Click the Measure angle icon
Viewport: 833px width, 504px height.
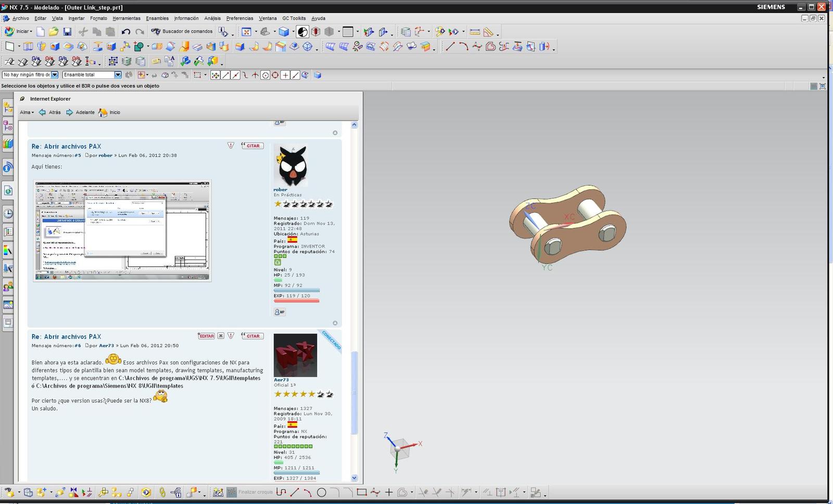pos(488,32)
